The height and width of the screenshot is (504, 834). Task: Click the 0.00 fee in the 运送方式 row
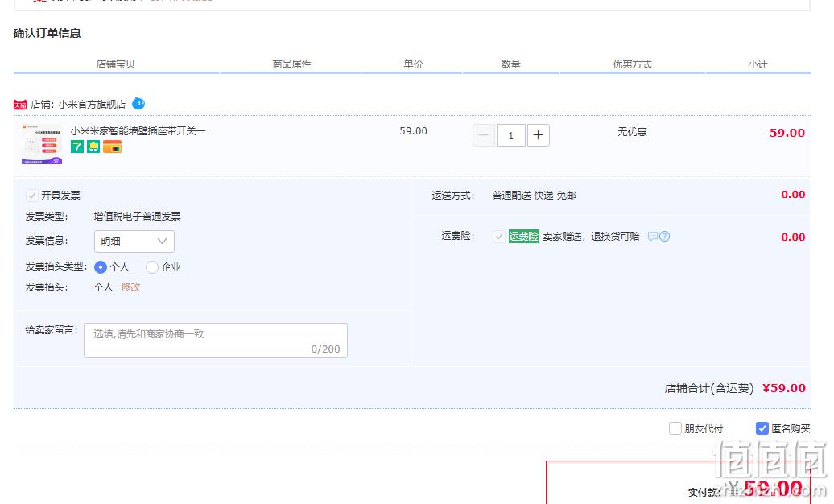point(793,195)
